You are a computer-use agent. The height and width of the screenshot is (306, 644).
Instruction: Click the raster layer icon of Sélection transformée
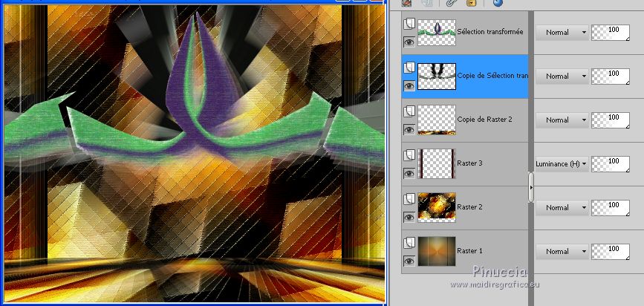tap(409, 25)
